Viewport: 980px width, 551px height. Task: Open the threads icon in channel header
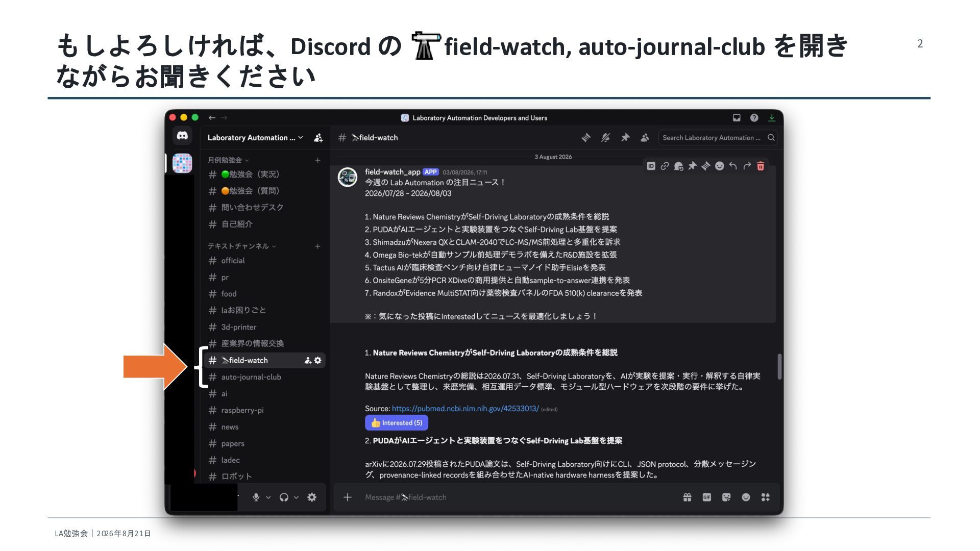click(586, 138)
